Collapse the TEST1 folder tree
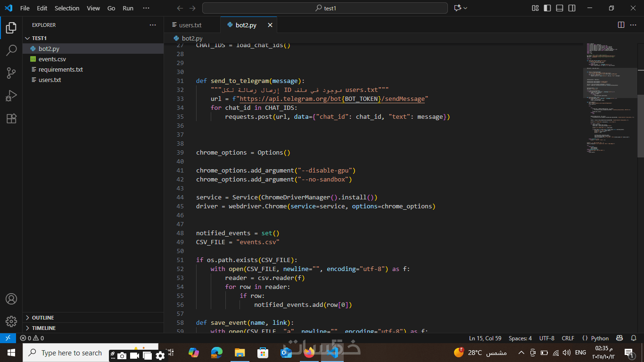Viewport: 644px width, 362px height. [39, 38]
